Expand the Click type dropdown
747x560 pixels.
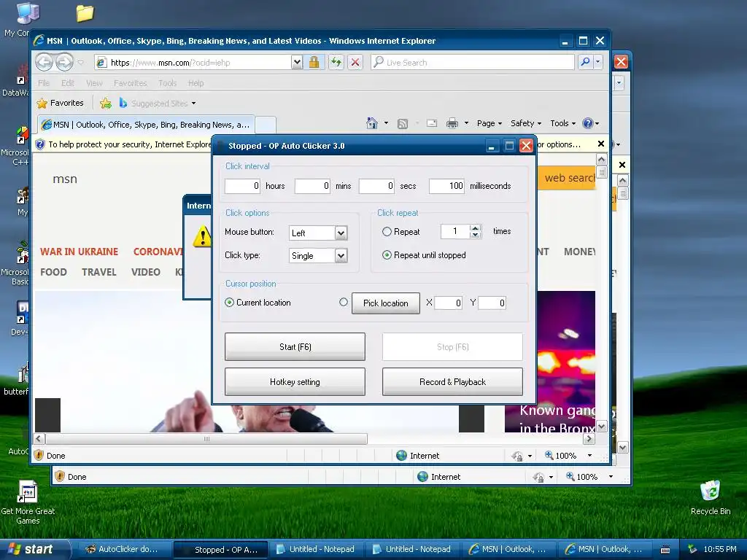(341, 256)
